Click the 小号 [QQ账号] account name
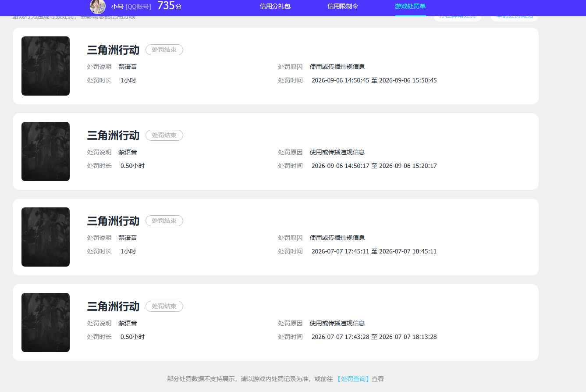The image size is (586, 392). click(131, 7)
